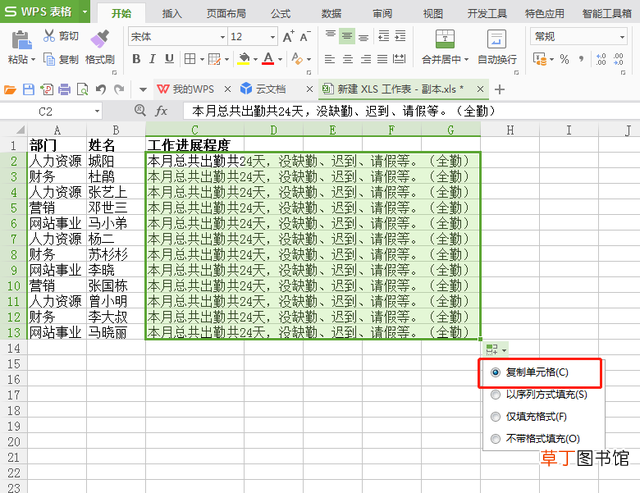Viewport: 640px width, 493px height.
Task: Click the print icon in quick toolbar
Action: pyautogui.click(x=64, y=89)
